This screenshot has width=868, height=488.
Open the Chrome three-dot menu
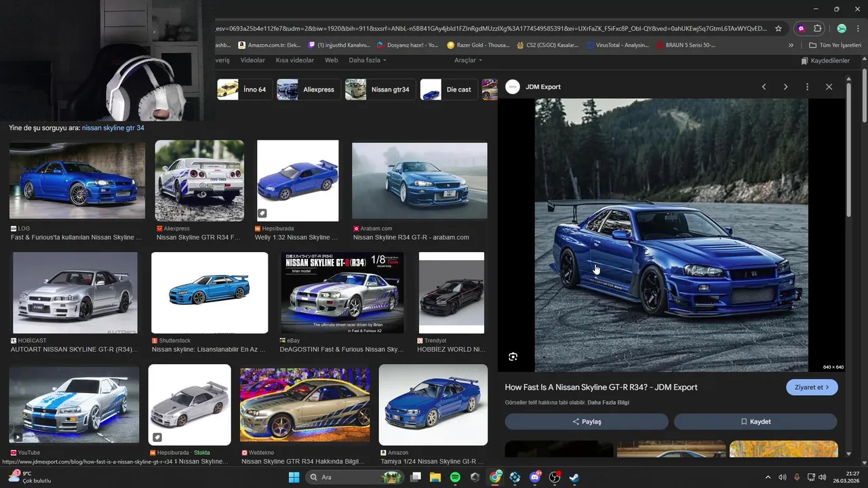click(857, 28)
